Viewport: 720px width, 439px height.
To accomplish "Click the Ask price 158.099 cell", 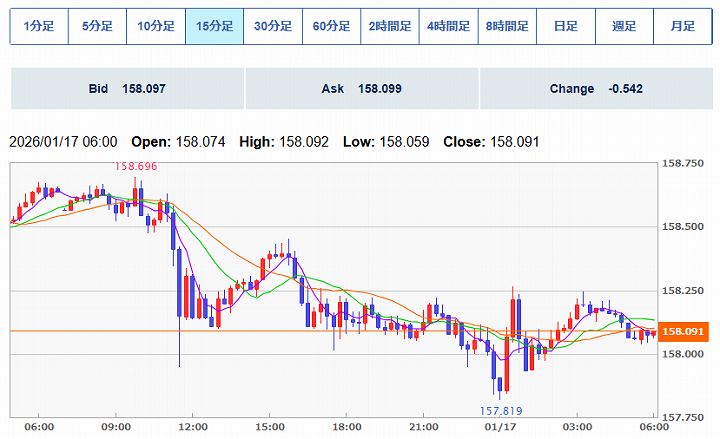I will [361, 89].
